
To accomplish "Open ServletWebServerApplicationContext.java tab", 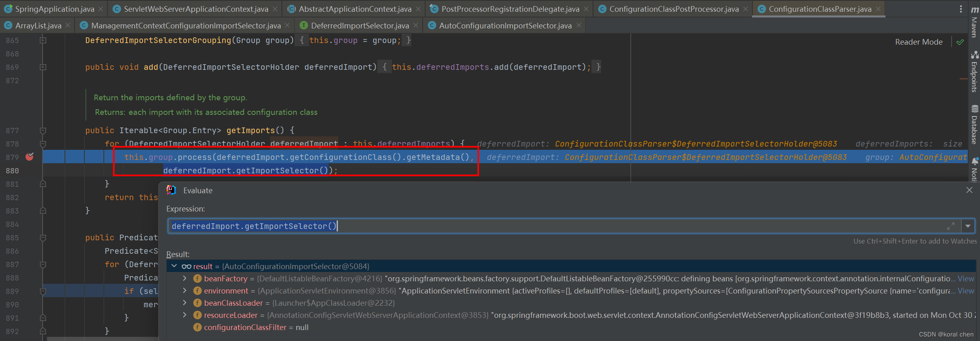I will pos(196,9).
